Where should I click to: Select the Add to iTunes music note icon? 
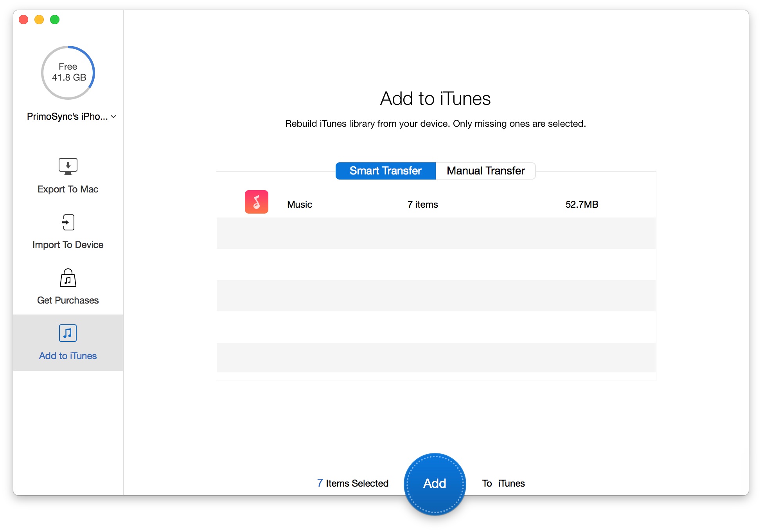click(x=68, y=333)
